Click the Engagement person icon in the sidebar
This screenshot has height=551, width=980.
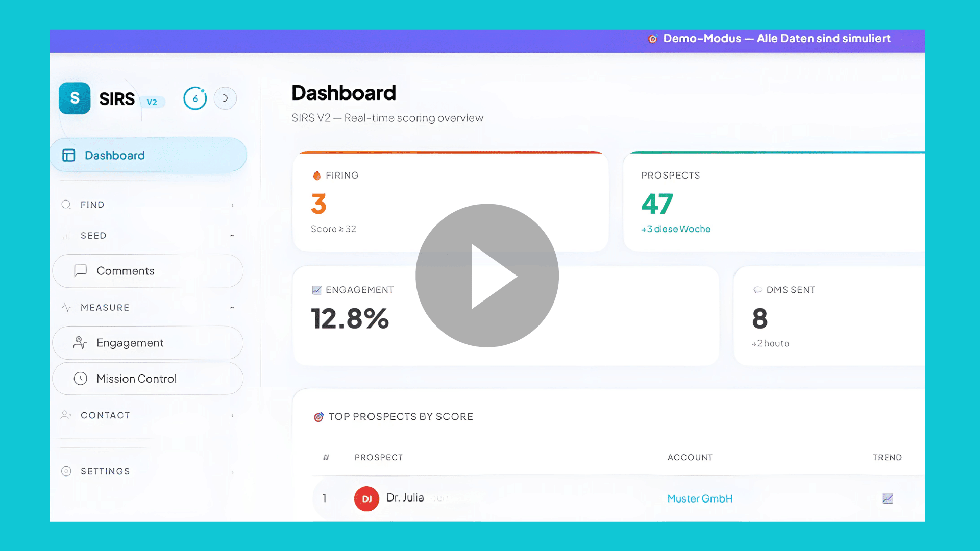(80, 343)
